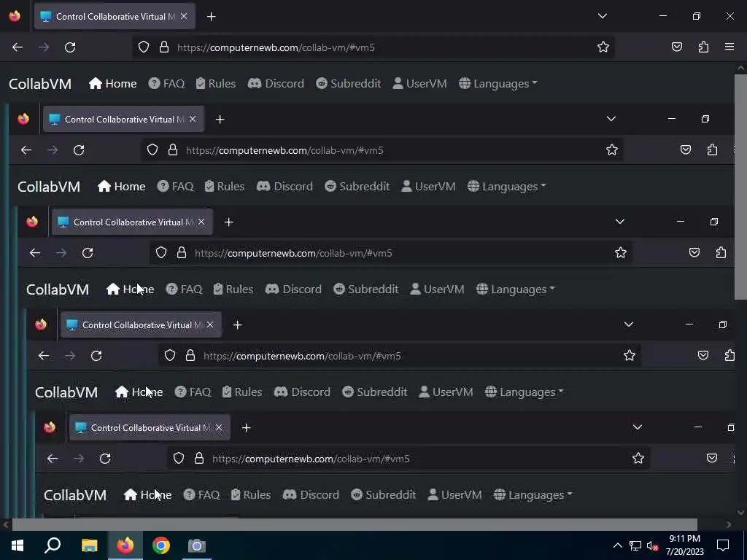Open the Camera app from the taskbar

tap(196, 545)
